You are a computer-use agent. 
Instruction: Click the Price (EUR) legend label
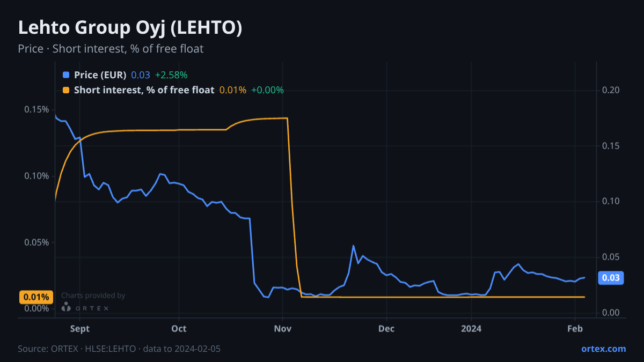click(100, 75)
